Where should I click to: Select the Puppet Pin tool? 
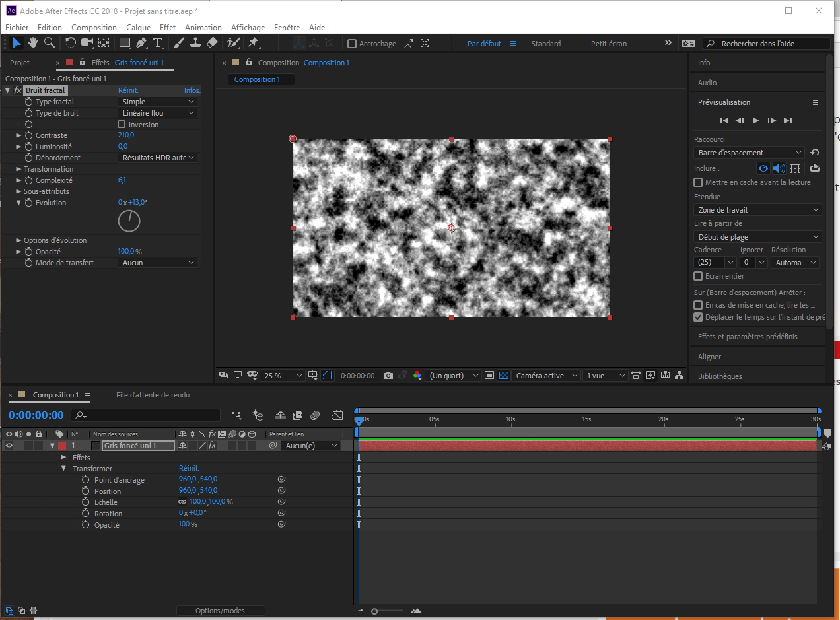pyautogui.click(x=253, y=43)
